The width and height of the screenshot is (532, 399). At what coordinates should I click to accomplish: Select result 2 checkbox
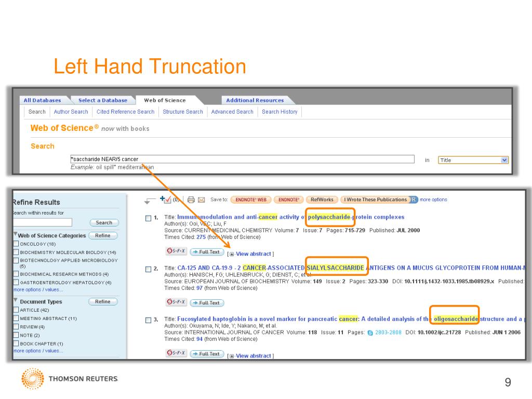coord(148,269)
